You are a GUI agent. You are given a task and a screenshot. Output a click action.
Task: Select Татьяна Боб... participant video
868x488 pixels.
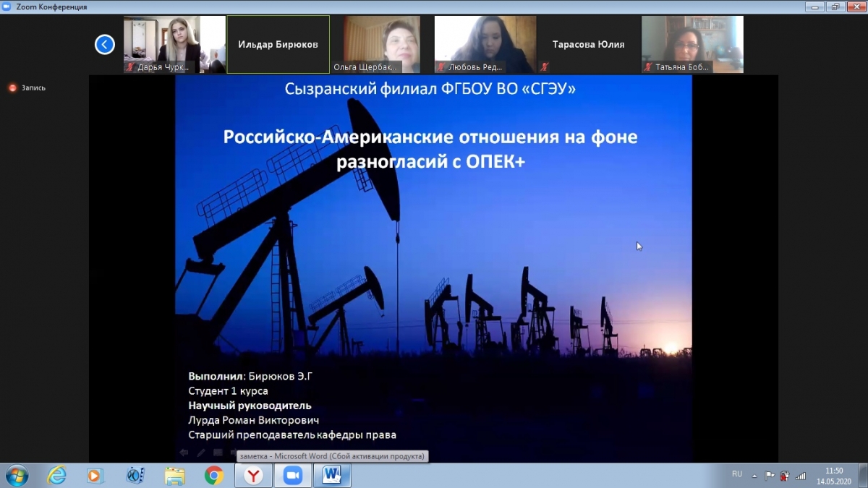pyautogui.click(x=692, y=45)
